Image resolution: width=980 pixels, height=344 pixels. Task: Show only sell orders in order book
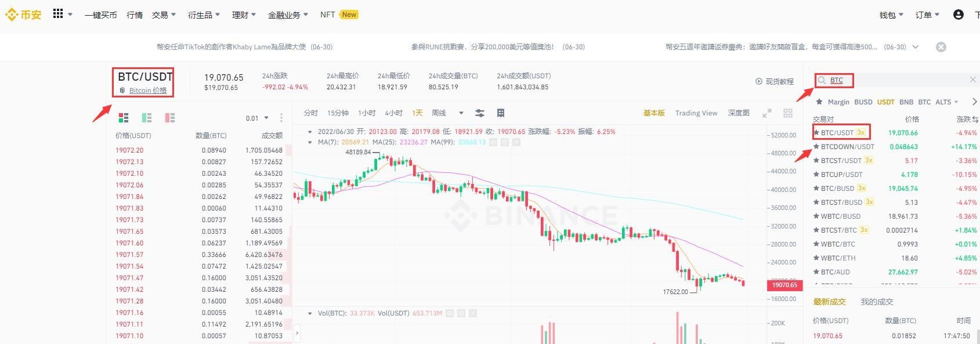pos(170,118)
